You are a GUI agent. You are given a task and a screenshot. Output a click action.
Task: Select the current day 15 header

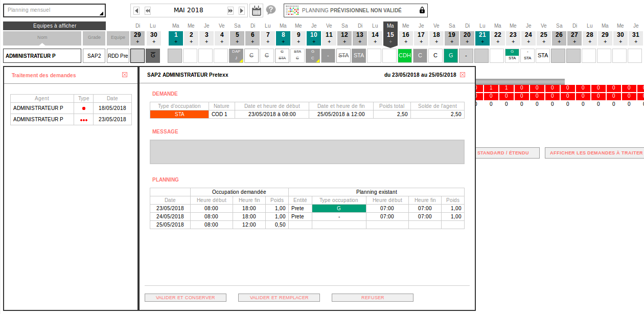click(x=390, y=35)
